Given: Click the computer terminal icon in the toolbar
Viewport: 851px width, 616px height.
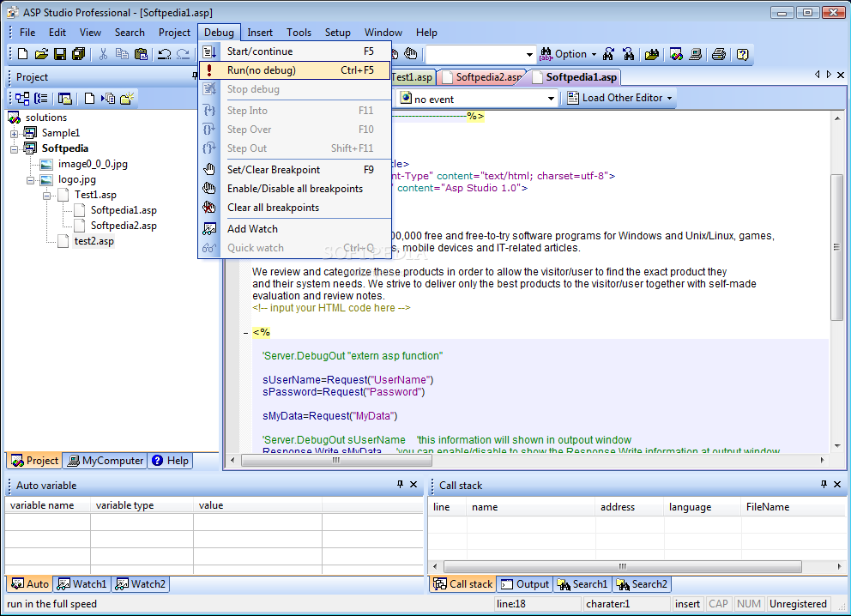Looking at the screenshot, I should [696, 54].
